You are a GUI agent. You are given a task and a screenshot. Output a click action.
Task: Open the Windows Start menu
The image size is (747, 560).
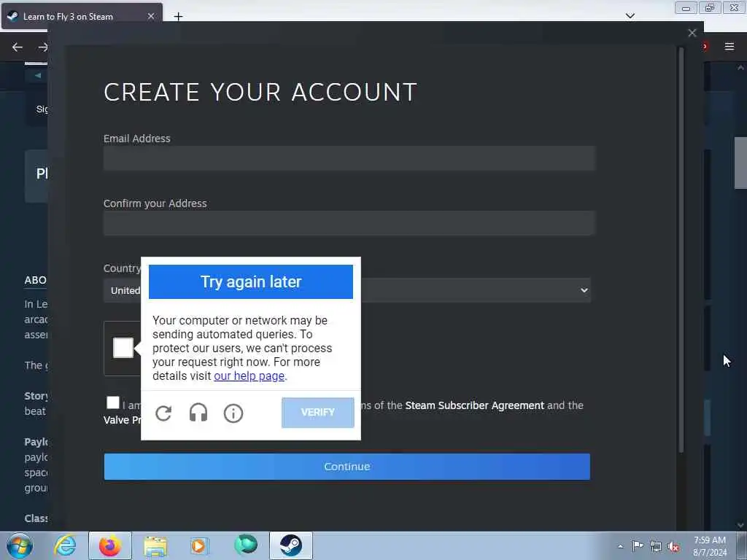[x=20, y=545]
